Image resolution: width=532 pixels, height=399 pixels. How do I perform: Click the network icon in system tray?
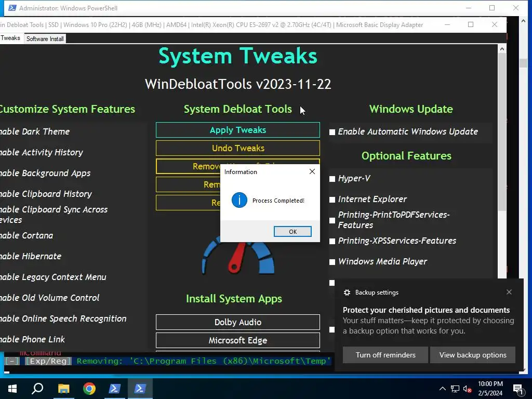455,389
